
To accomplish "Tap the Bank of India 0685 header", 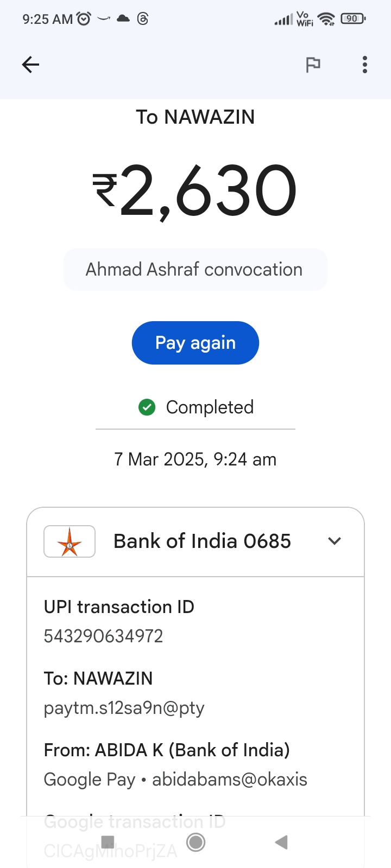I will [x=202, y=541].
